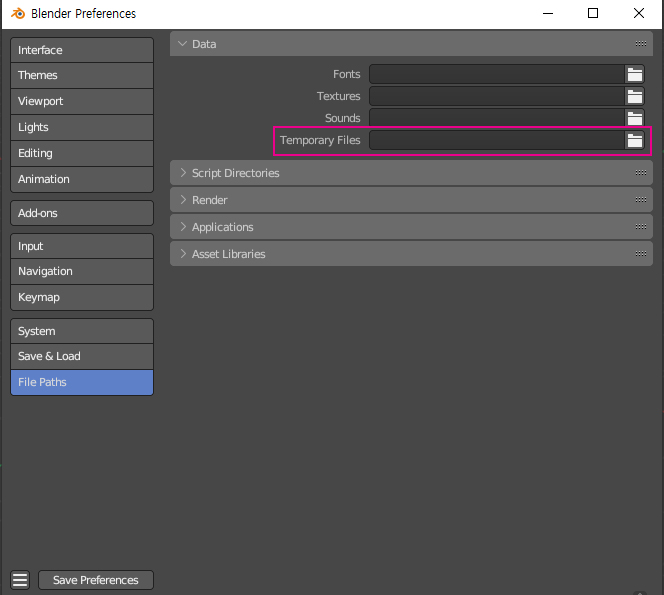Open folder browser for Temporary Files path

(634, 141)
